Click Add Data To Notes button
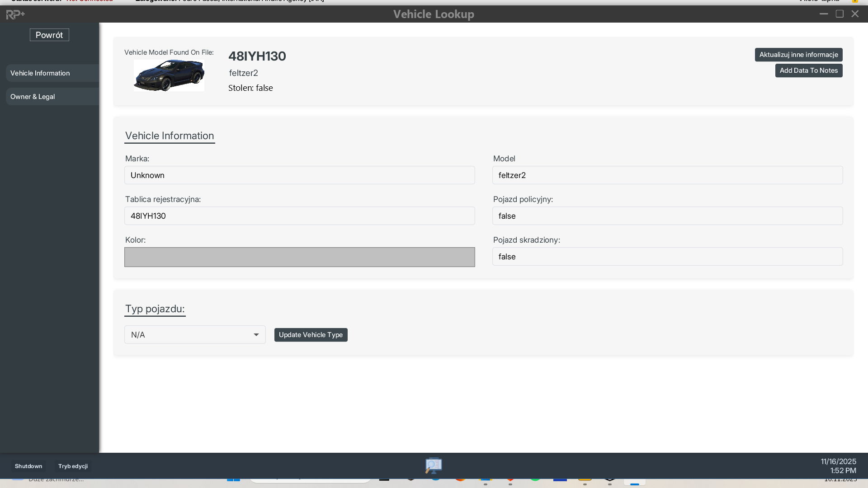The height and width of the screenshot is (488, 868). [808, 70]
